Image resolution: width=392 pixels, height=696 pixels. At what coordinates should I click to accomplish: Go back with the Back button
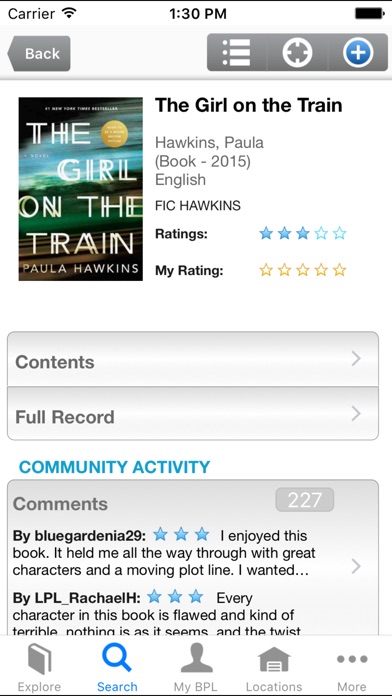click(39, 53)
